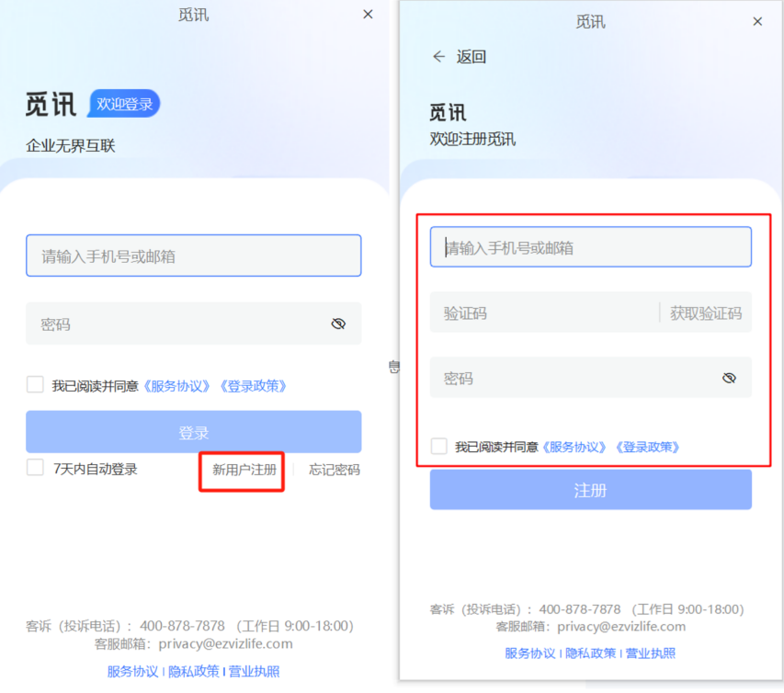This screenshot has height=693, width=784.
Task: Click the 欢迎登录 badge
Action: 124,104
